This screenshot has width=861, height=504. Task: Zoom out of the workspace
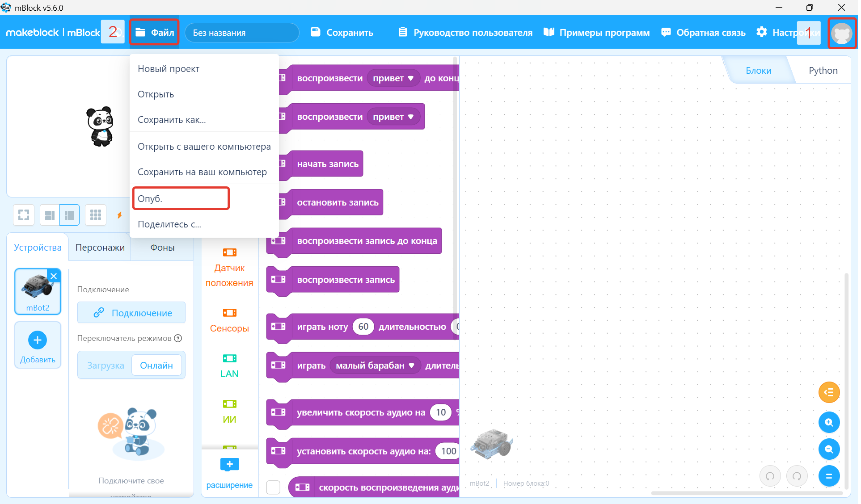click(828, 449)
